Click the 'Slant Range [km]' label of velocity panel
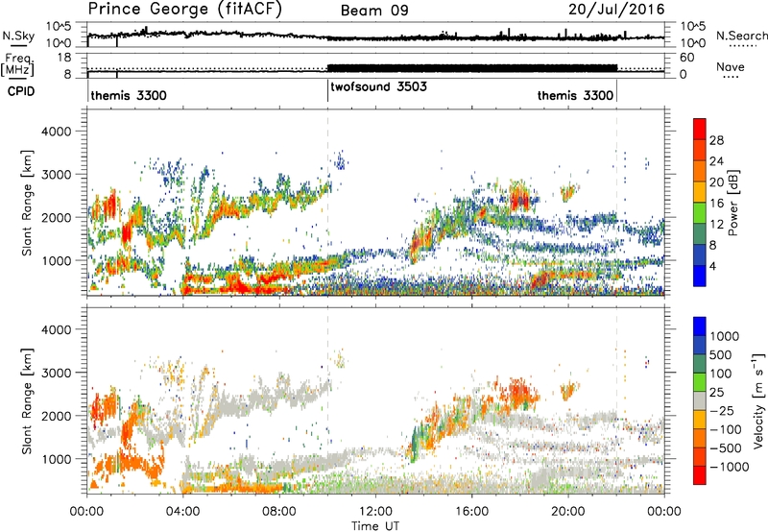 click(27, 401)
